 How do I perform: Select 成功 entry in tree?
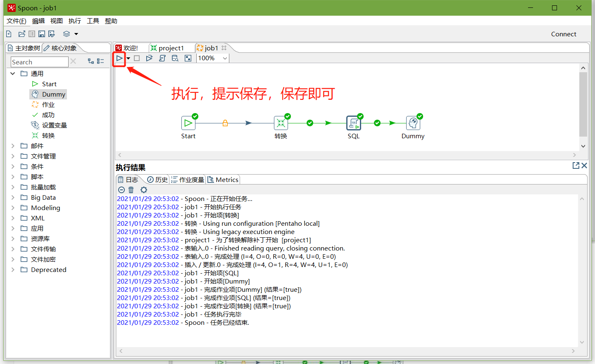tap(43, 115)
